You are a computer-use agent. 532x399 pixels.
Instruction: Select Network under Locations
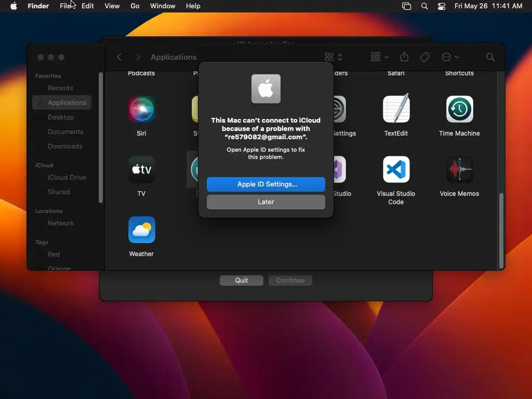click(61, 223)
